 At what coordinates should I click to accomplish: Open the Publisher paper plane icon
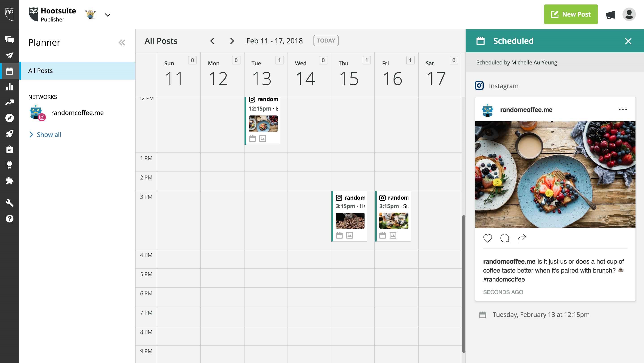click(9, 55)
